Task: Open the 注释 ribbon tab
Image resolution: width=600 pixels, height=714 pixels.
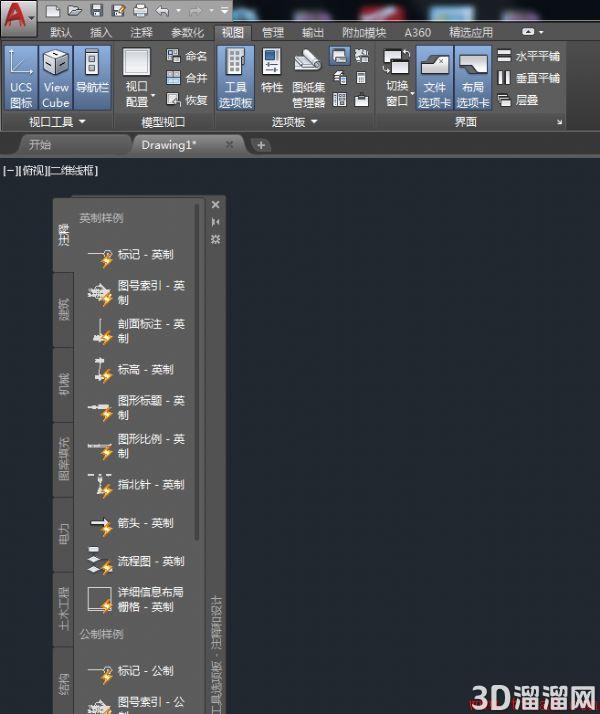Action: 141,32
